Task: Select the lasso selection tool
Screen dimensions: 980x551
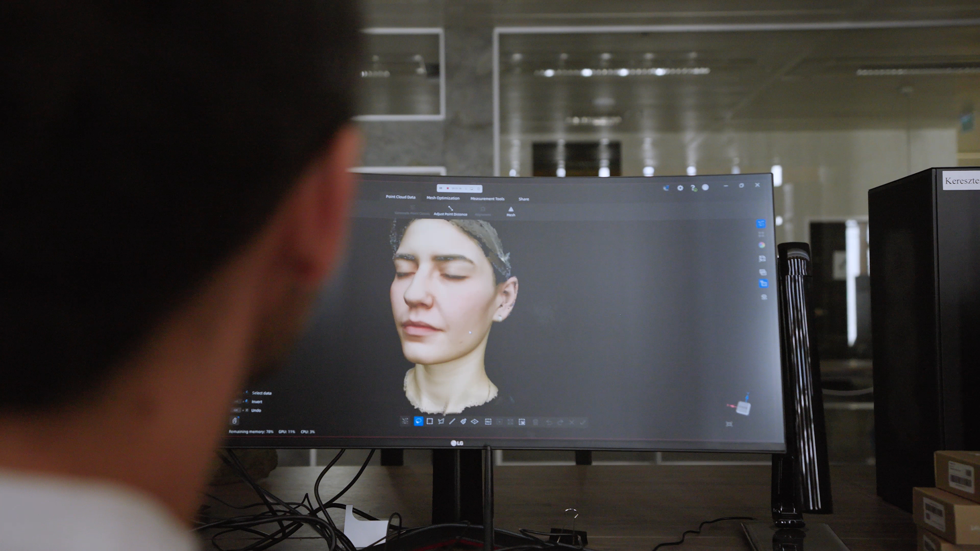Action: [419, 421]
